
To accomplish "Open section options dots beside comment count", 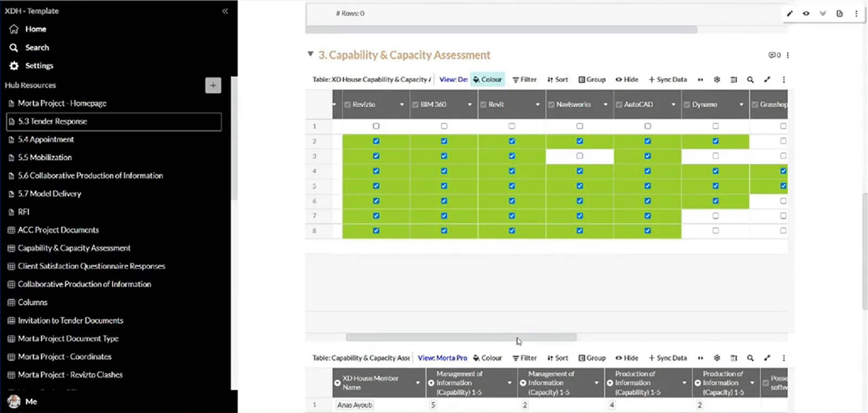I will [788, 55].
